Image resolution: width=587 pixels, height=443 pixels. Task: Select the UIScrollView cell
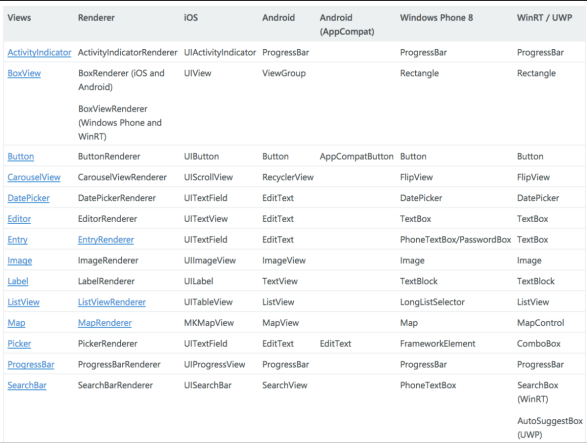pos(209,177)
